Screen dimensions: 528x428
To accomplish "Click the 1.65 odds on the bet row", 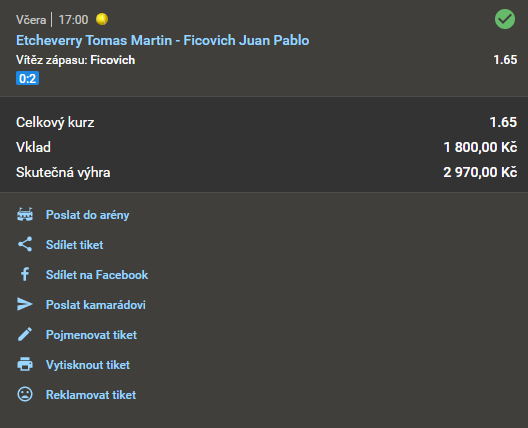I will pos(505,60).
